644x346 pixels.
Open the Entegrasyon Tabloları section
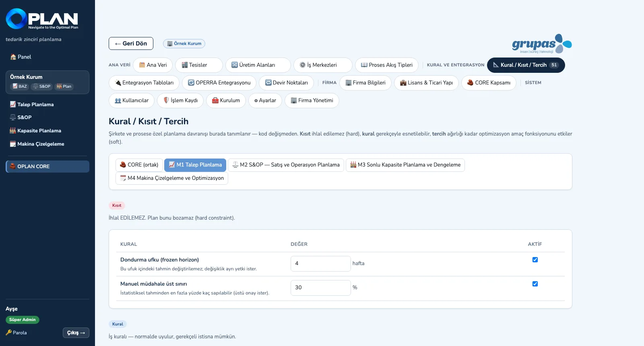click(x=144, y=83)
